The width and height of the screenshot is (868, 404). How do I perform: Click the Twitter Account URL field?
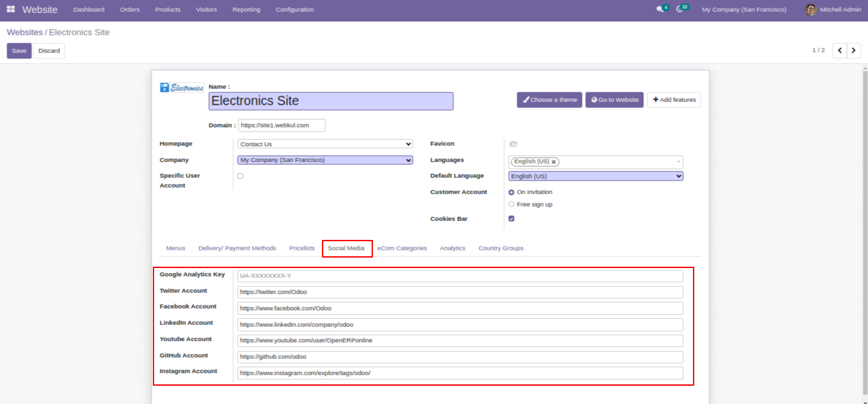pyautogui.click(x=460, y=292)
